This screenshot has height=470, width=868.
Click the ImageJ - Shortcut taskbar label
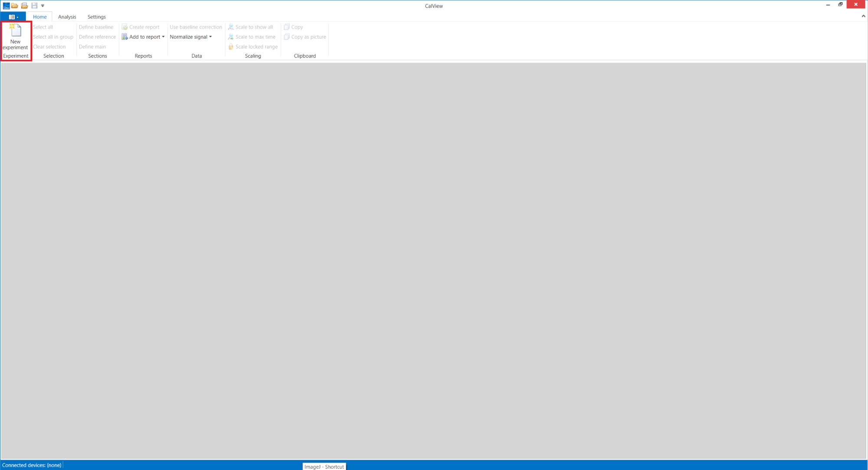(324, 467)
